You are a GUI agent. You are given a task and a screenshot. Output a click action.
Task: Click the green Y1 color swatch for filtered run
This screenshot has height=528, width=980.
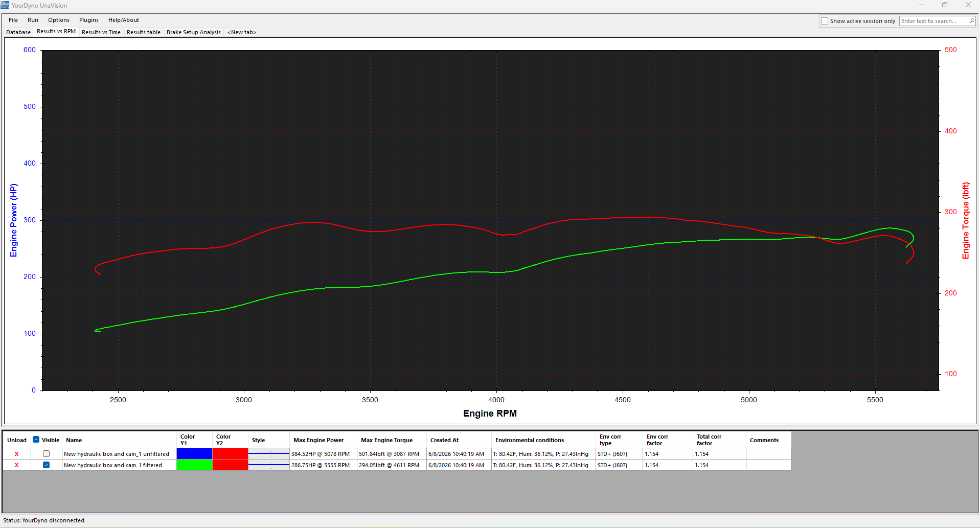coord(194,465)
